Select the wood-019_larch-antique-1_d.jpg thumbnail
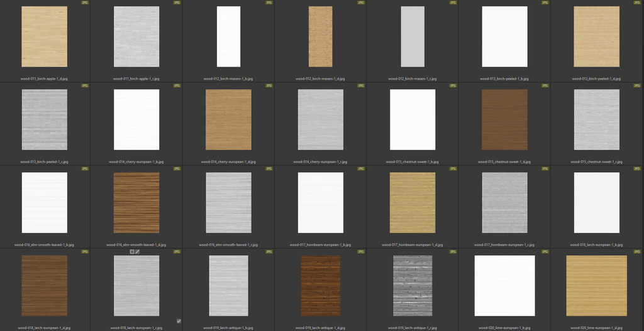 (x=320, y=285)
